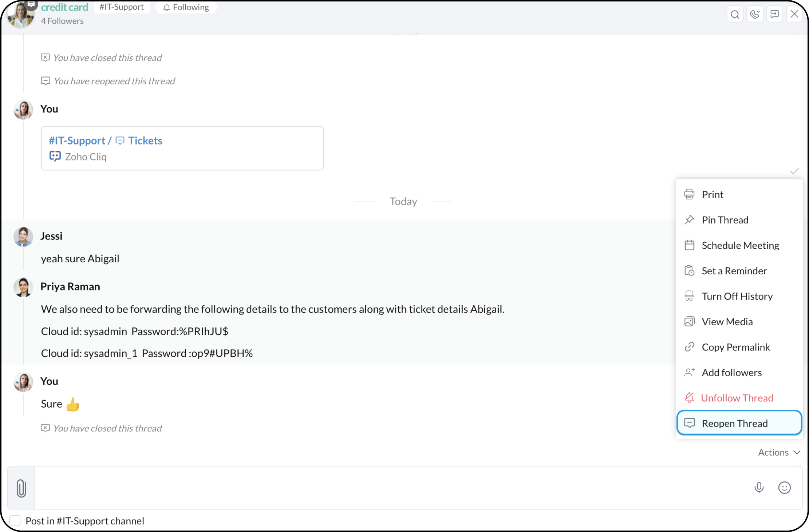Screen dimensions: 809x532
Task: Click the add-person icon
Action: pos(689,373)
